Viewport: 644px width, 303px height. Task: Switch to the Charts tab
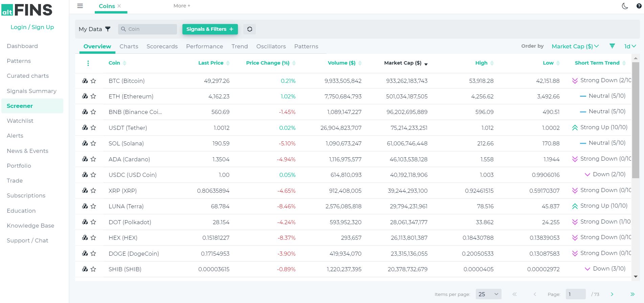coord(129,46)
